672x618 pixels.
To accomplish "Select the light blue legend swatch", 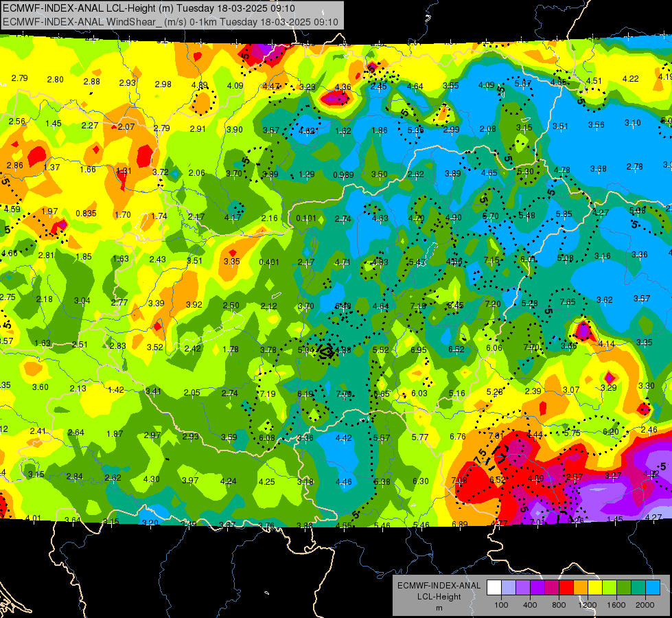I will point(653,588).
